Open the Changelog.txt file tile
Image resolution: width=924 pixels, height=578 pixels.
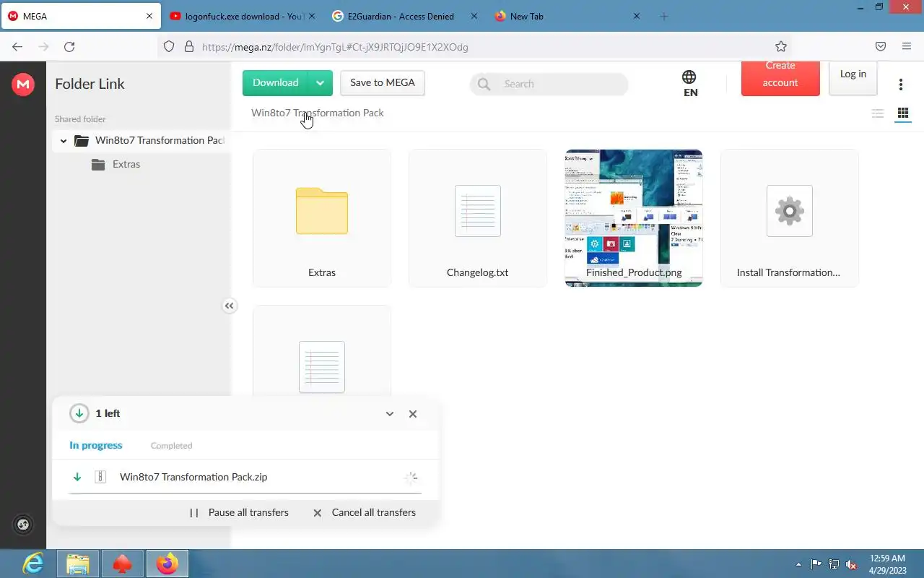coord(478,218)
